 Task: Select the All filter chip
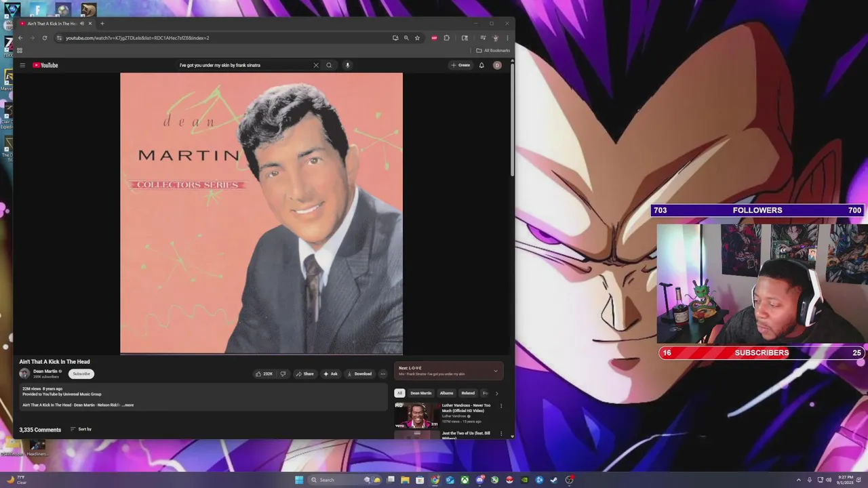(x=399, y=393)
